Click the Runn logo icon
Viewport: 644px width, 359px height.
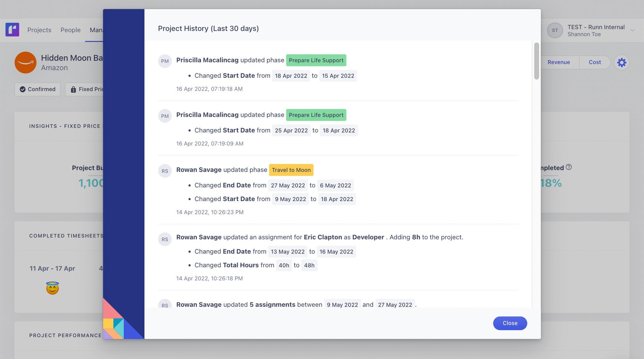tap(12, 30)
